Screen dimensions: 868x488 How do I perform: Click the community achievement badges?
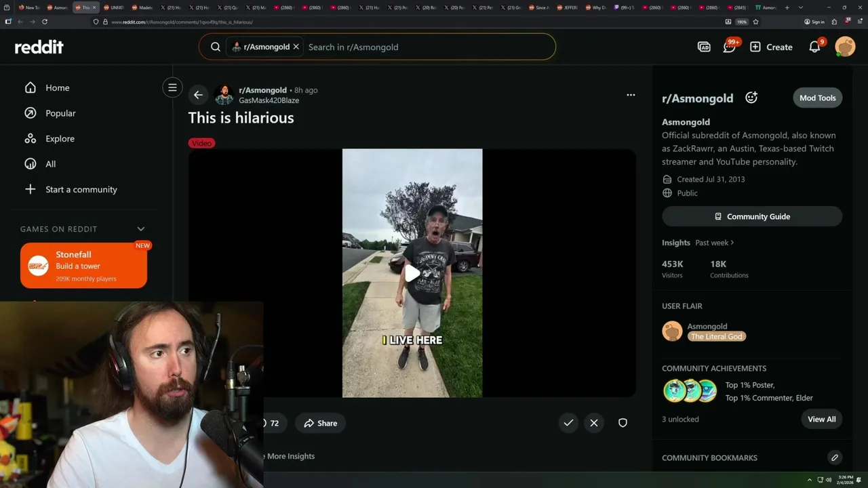tap(690, 391)
